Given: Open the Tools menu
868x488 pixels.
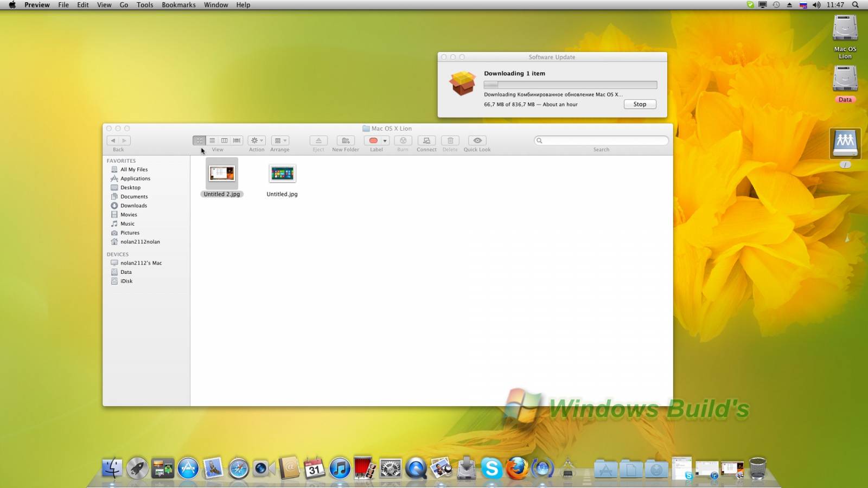Looking at the screenshot, I should click(145, 5).
